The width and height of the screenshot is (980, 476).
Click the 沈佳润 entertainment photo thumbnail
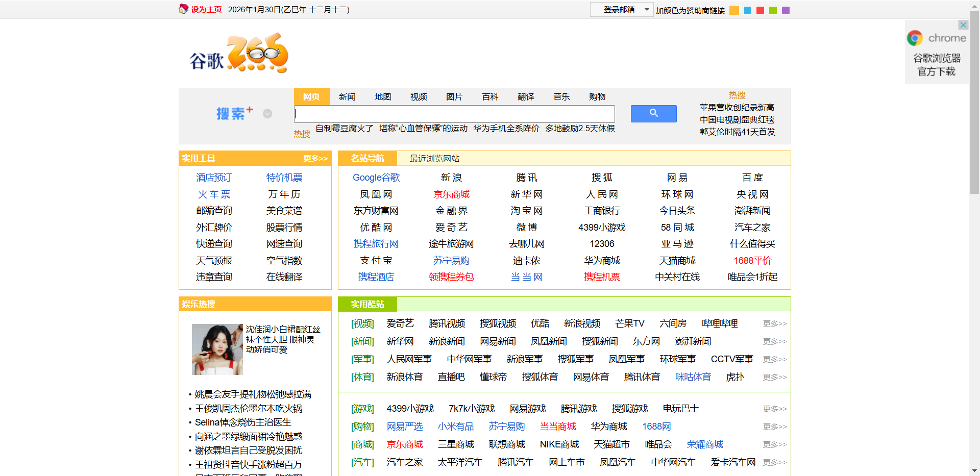(217, 349)
